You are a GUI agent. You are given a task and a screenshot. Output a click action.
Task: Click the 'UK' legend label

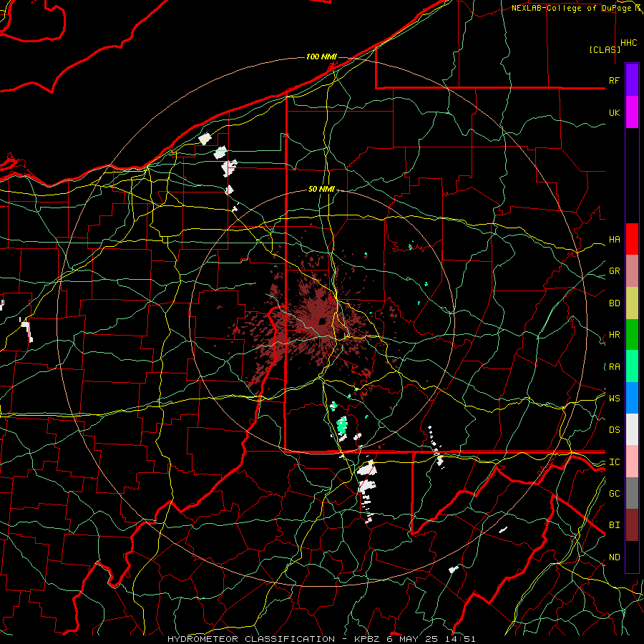pos(614,112)
